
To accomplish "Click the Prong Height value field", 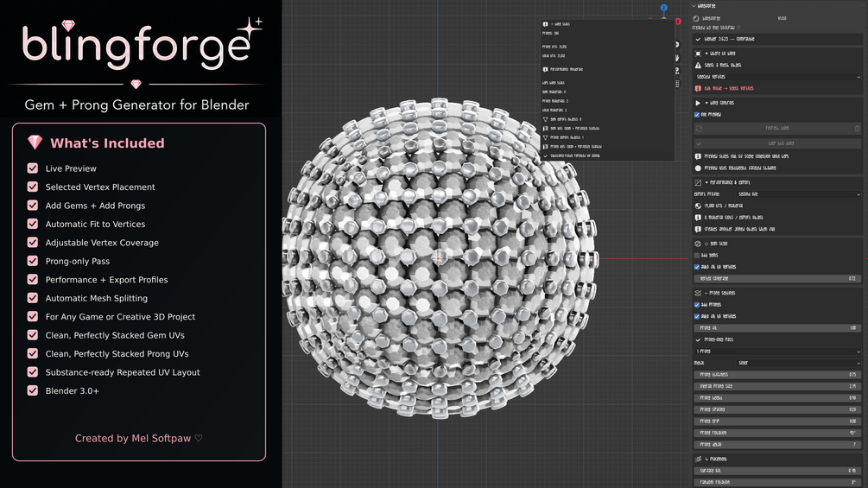I will (778, 398).
